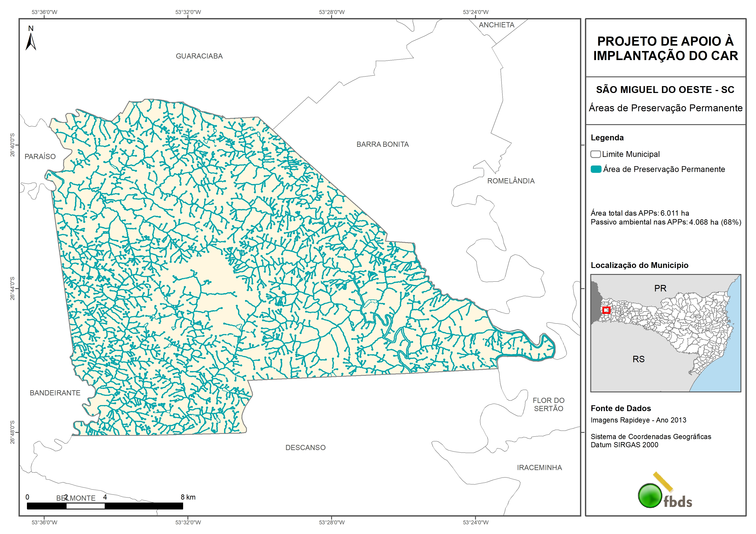The image size is (756, 534).
Task: Click the GUARACIABA municipality label
Action: pyautogui.click(x=199, y=56)
